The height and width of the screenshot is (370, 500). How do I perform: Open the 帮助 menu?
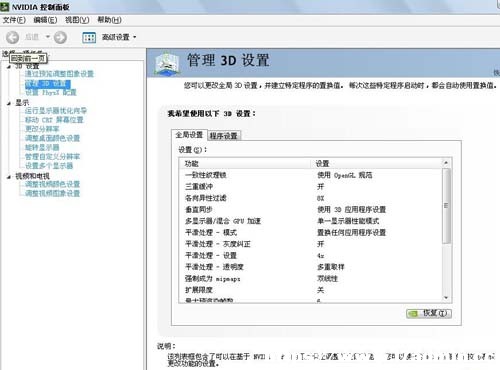tap(109, 20)
